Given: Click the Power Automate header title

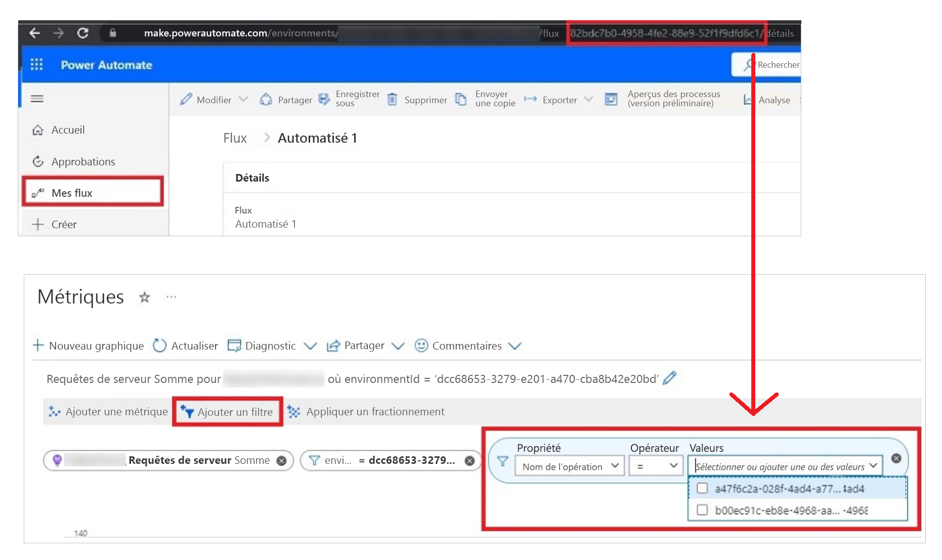Looking at the screenshot, I should pos(106,65).
